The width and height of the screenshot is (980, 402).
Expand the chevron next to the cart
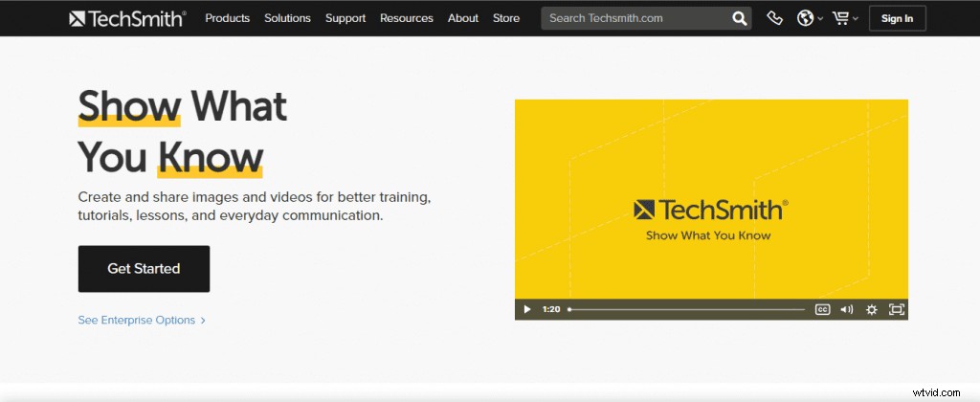[856, 19]
